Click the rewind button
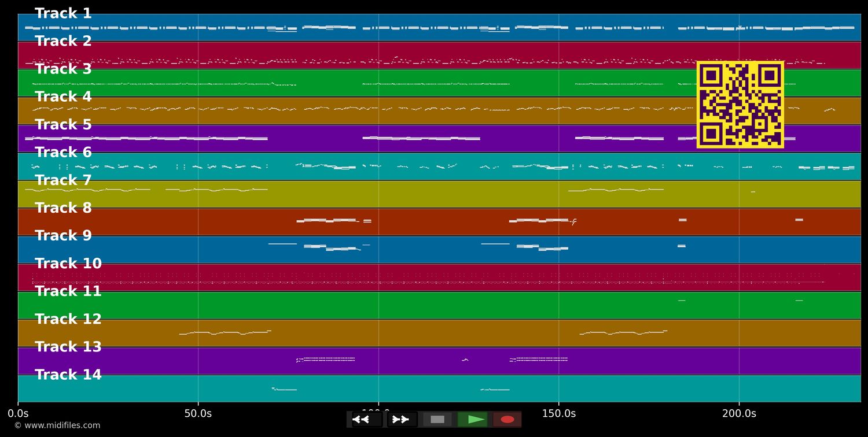 [x=367, y=419]
